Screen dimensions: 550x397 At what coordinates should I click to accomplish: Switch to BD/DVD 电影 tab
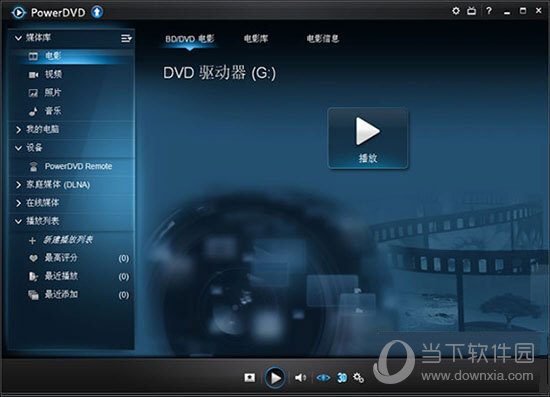190,39
